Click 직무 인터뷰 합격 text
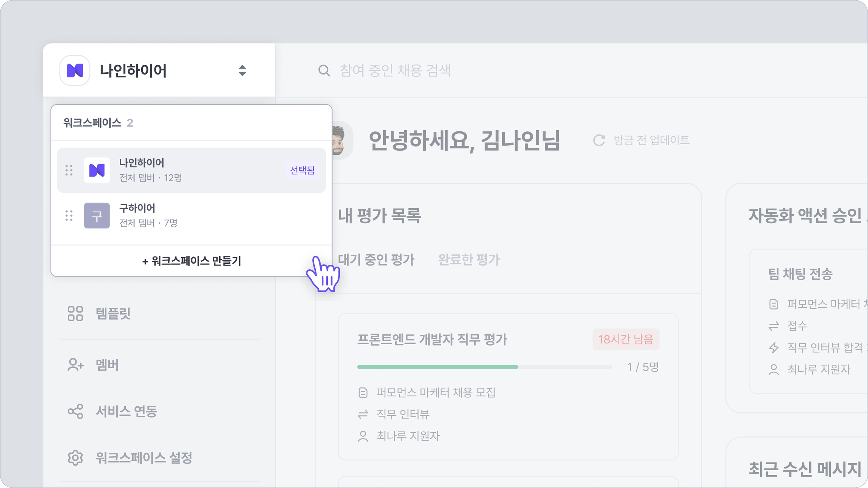This screenshot has height=488, width=868. 825,348
